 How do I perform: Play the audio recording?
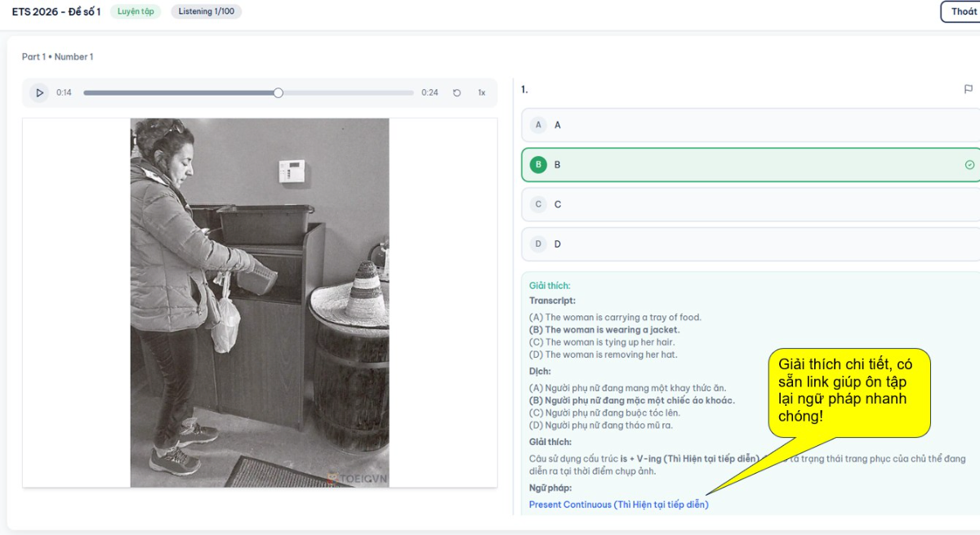coord(39,92)
